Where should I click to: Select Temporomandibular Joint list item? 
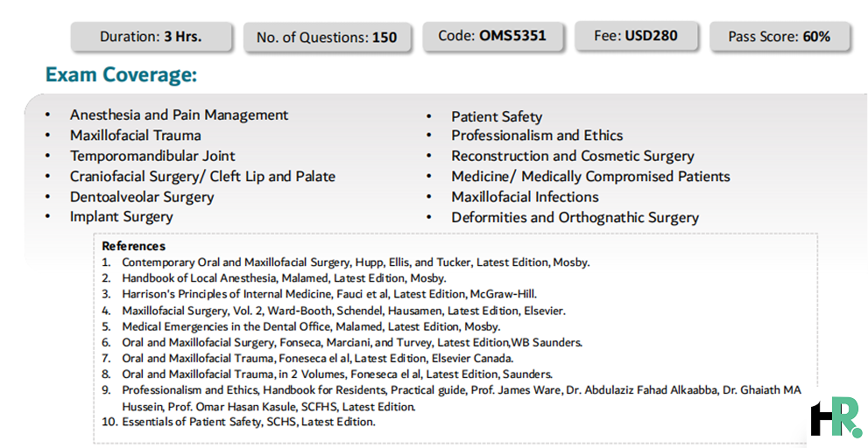click(x=152, y=156)
